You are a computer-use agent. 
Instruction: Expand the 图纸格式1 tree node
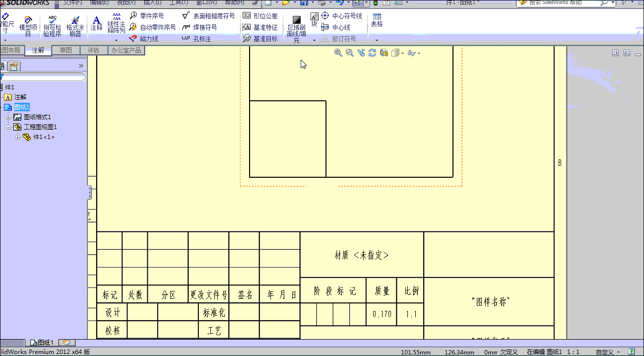tap(8, 117)
